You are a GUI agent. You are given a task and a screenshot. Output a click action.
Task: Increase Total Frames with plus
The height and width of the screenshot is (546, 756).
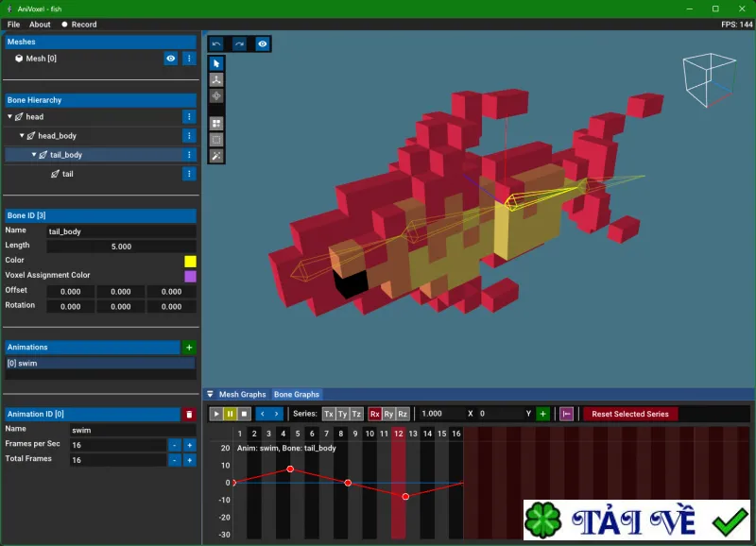[190, 460]
